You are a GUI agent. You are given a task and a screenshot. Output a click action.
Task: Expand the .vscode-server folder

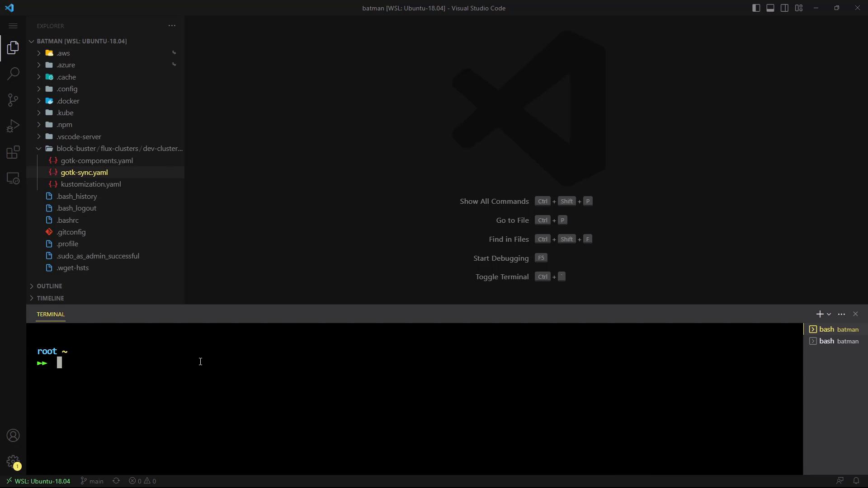(105, 136)
